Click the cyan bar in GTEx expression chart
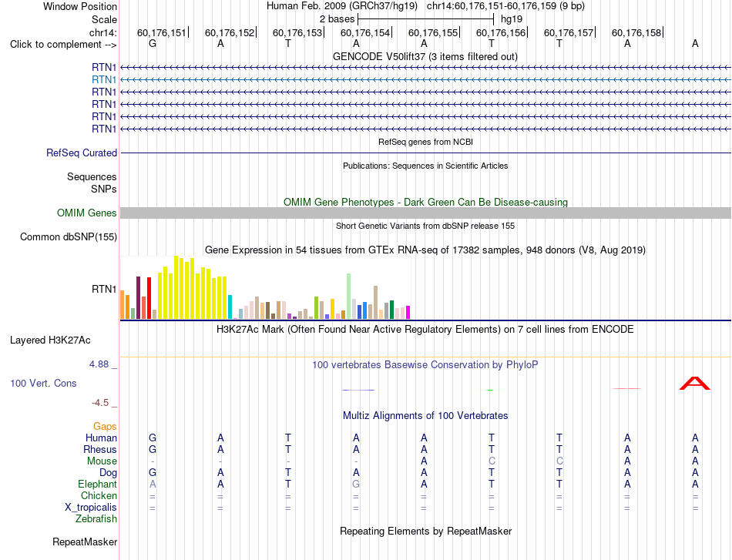The width and height of the screenshot is (732, 560). tap(230, 307)
